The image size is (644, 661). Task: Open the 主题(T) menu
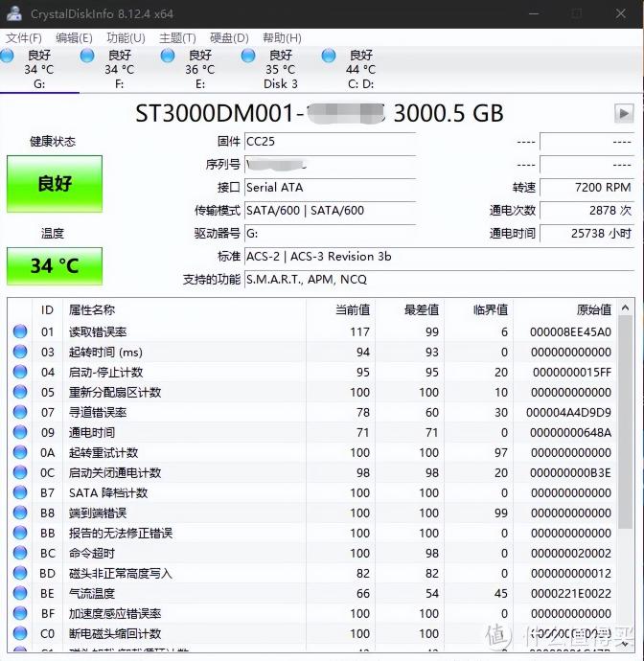177,38
